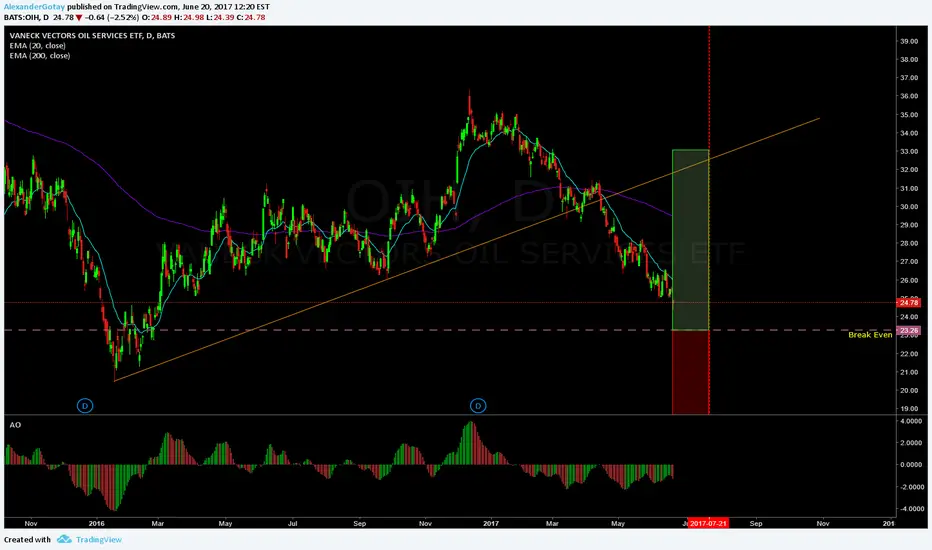The width and height of the screenshot is (932, 550).
Task: Click the -4.0000 AO scale label
Action: [x=910, y=509]
